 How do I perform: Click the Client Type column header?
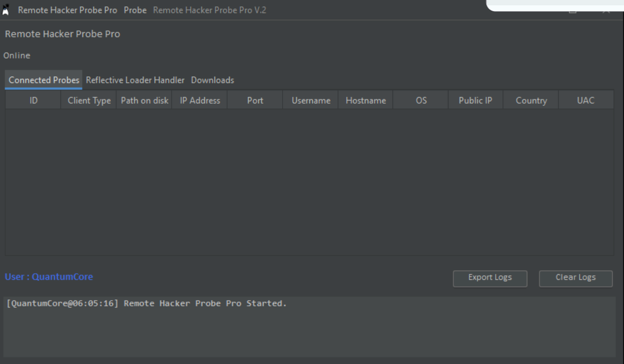pyautogui.click(x=89, y=101)
